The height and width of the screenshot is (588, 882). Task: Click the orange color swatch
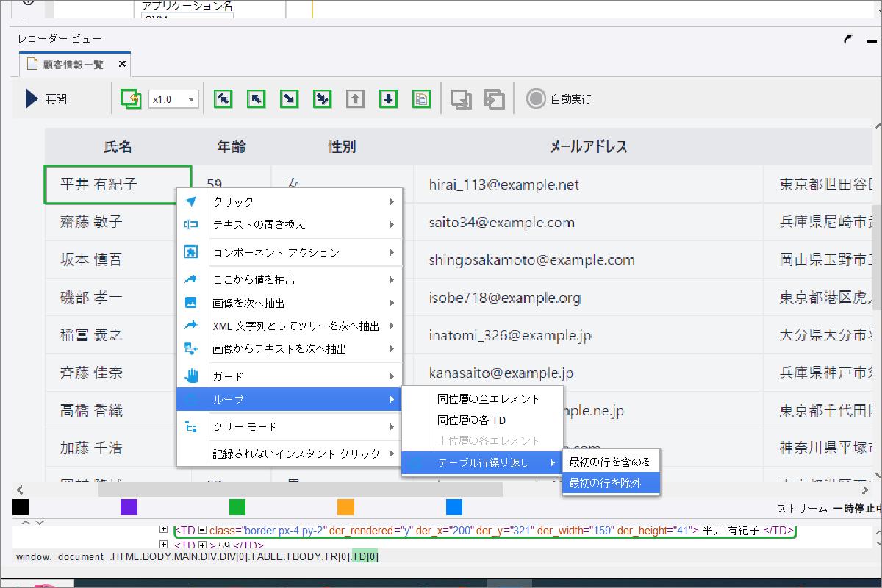(x=345, y=507)
